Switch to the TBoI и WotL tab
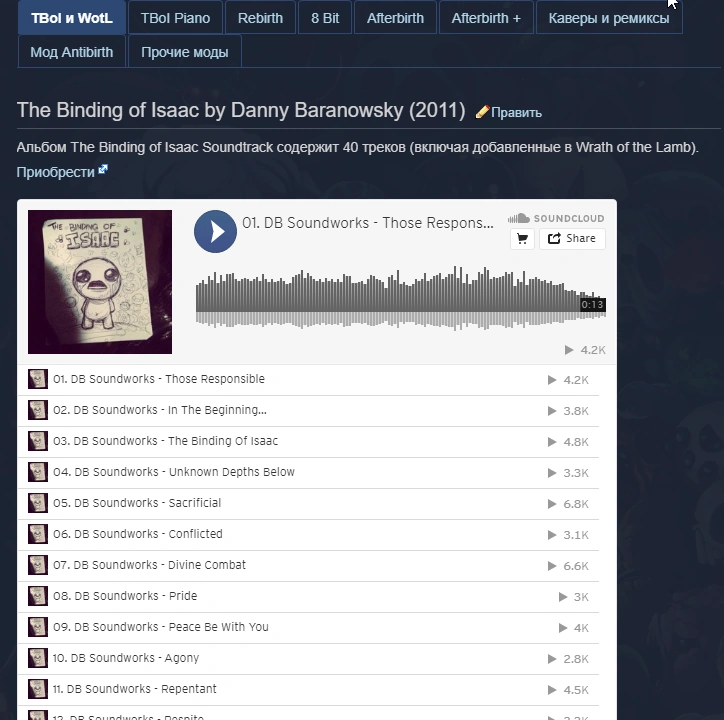 coord(72,18)
